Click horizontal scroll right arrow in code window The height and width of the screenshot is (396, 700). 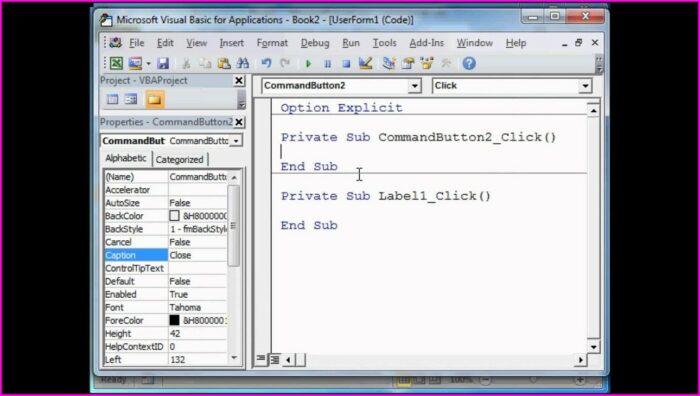(581, 360)
